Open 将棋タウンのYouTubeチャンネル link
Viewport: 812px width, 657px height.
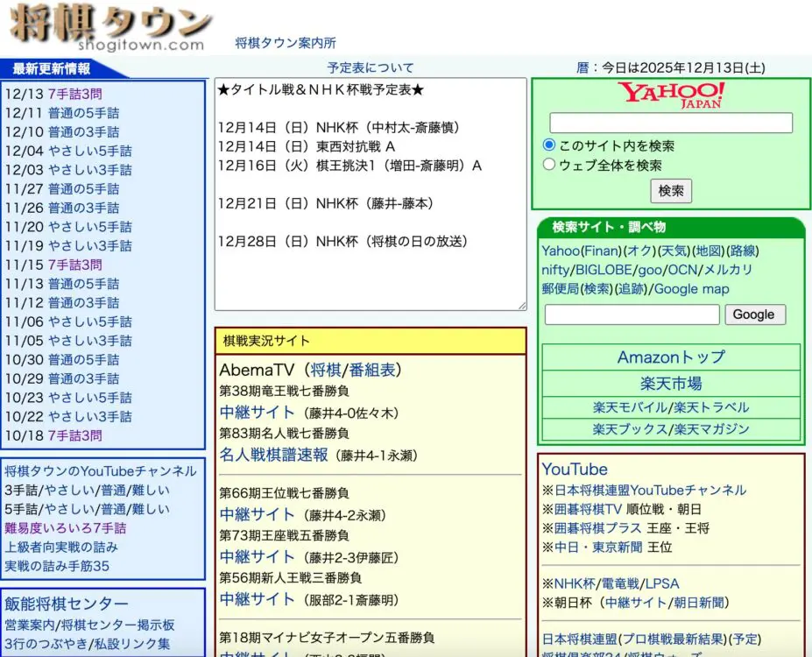pos(101,471)
